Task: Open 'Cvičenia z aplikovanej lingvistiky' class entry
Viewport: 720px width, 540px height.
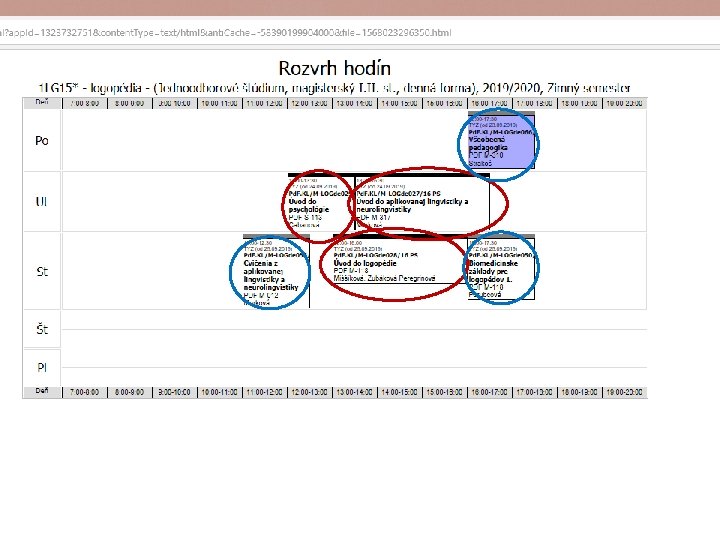Action: click(x=276, y=272)
